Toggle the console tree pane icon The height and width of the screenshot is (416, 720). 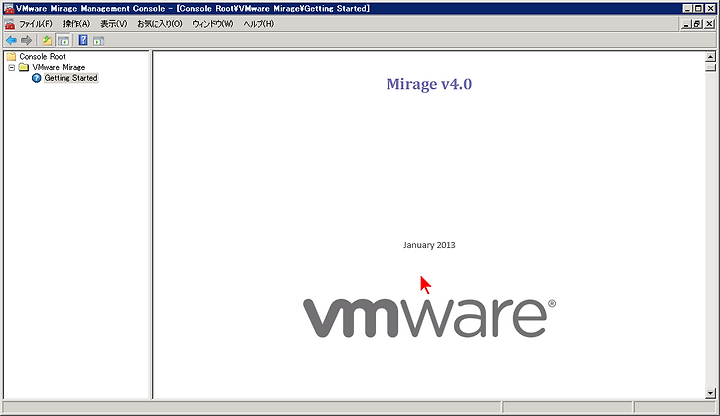click(x=63, y=40)
